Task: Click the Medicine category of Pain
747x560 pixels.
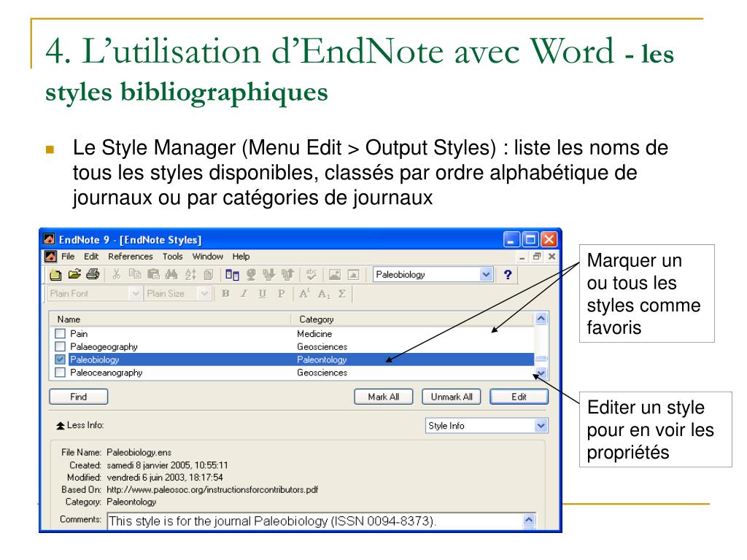Action: click(x=314, y=333)
